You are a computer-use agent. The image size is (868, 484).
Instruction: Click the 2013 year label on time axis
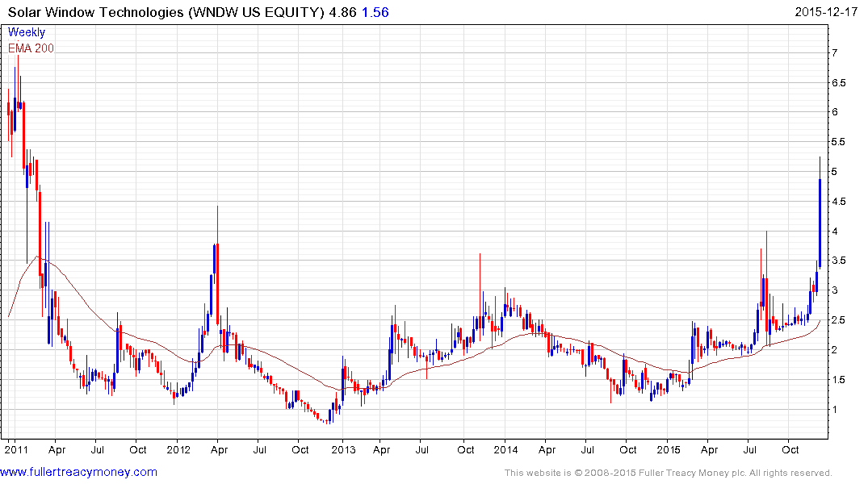pyautogui.click(x=343, y=449)
